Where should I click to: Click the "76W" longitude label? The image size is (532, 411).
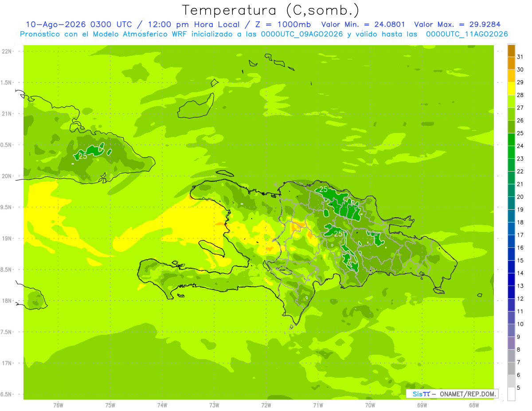[x=58, y=405]
